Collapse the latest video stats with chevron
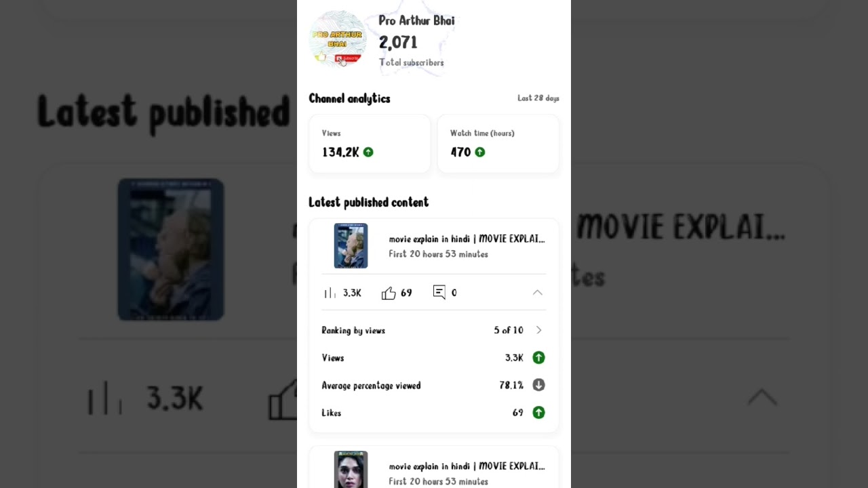This screenshot has height=488, width=868. click(x=538, y=293)
